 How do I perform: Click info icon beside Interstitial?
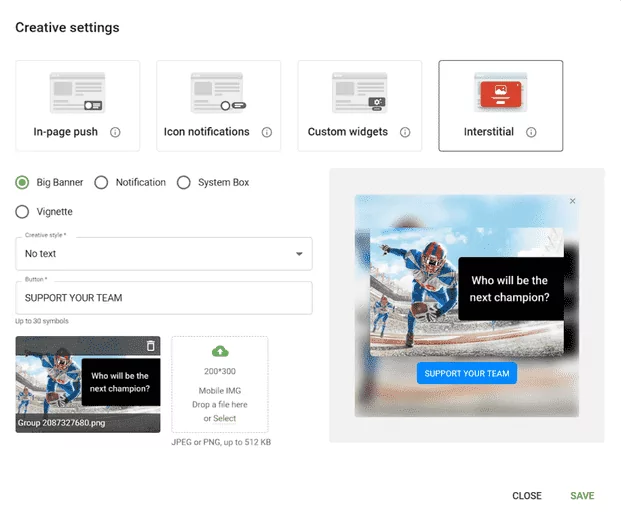(531, 132)
